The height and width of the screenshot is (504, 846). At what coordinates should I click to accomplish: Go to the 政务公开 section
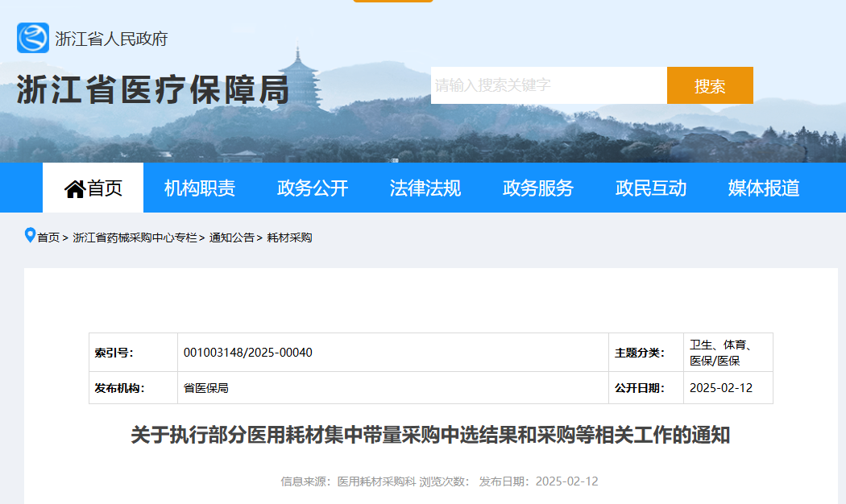[313, 188]
